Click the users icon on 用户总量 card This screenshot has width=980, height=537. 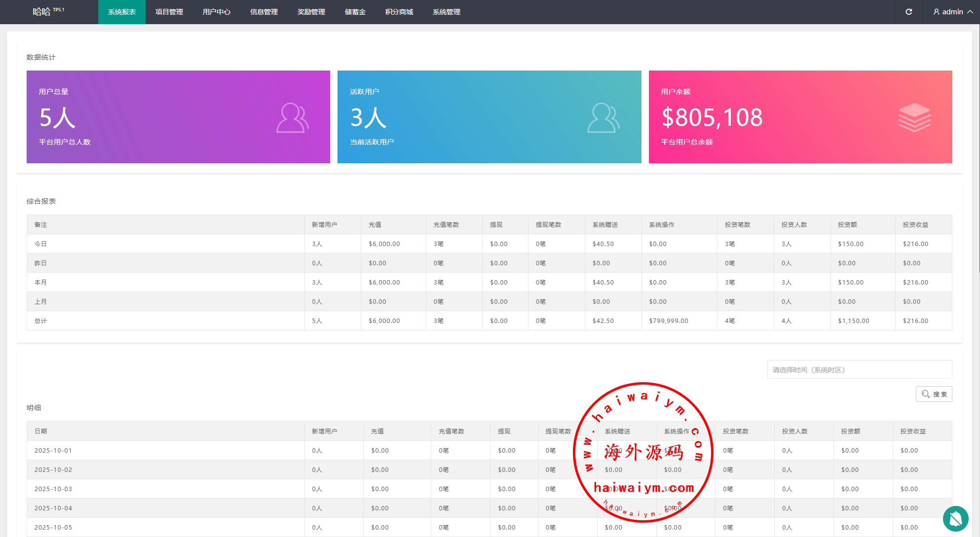click(x=292, y=118)
